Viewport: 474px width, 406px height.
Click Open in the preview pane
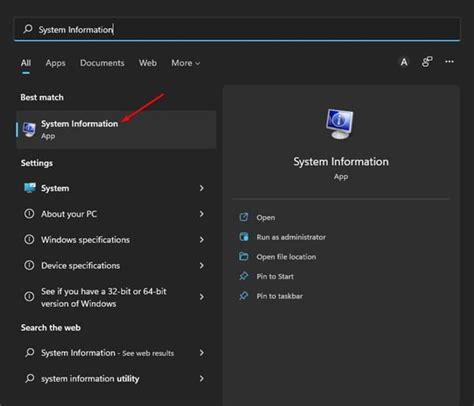pos(265,218)
